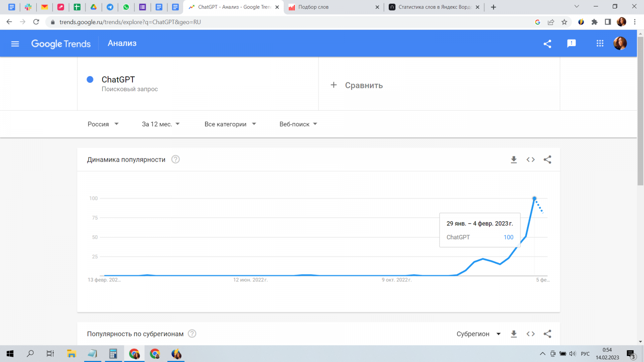This screenshot has height=362, width=644.
Task: Open the pinned Gmail tab
Action: click(45, 7)
